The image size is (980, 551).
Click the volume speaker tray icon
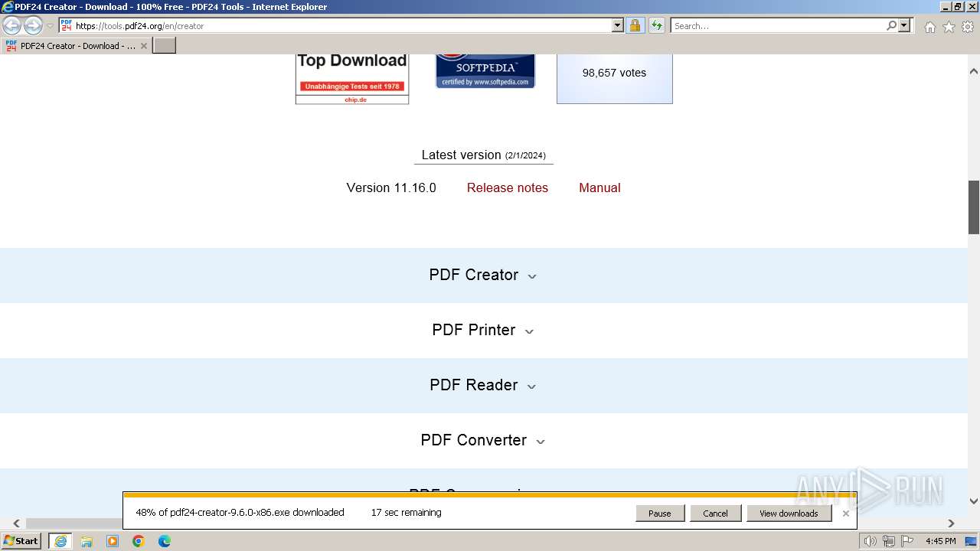pos(870,541)
